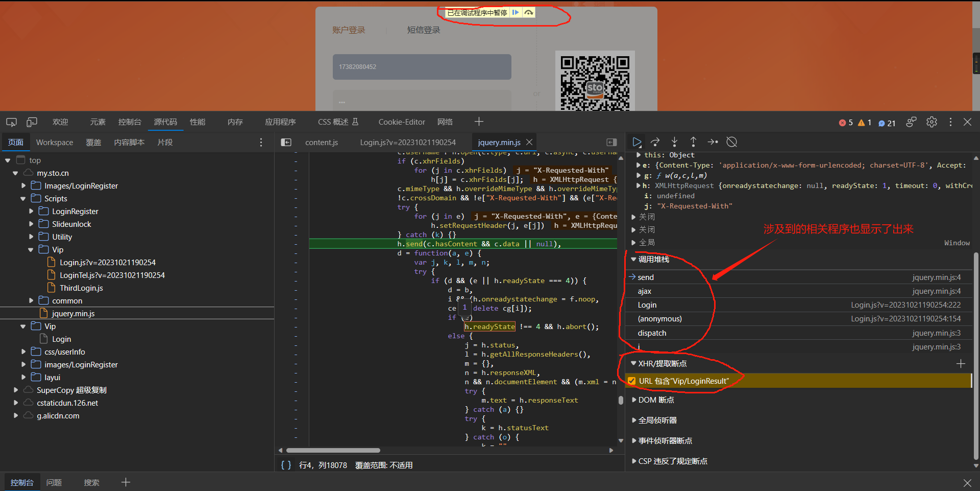Click the QR code image on page
Viewport: 980px width, 491px height.
point(595,81)
